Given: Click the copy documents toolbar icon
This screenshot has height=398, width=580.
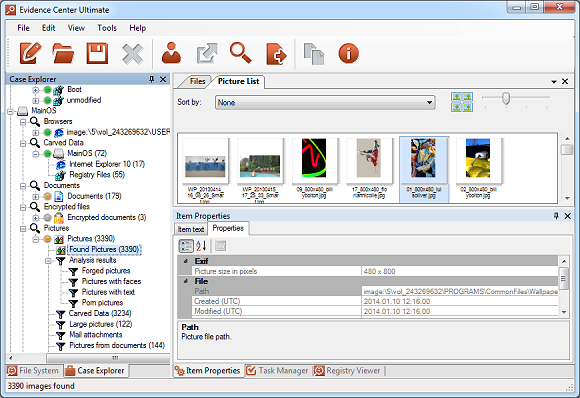Looking at the screenshot, I should coord(314,54).
